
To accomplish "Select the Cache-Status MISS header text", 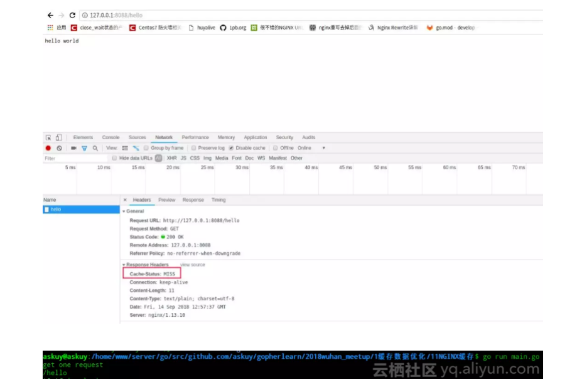I will pyautogui.click(x=153, y=274).
